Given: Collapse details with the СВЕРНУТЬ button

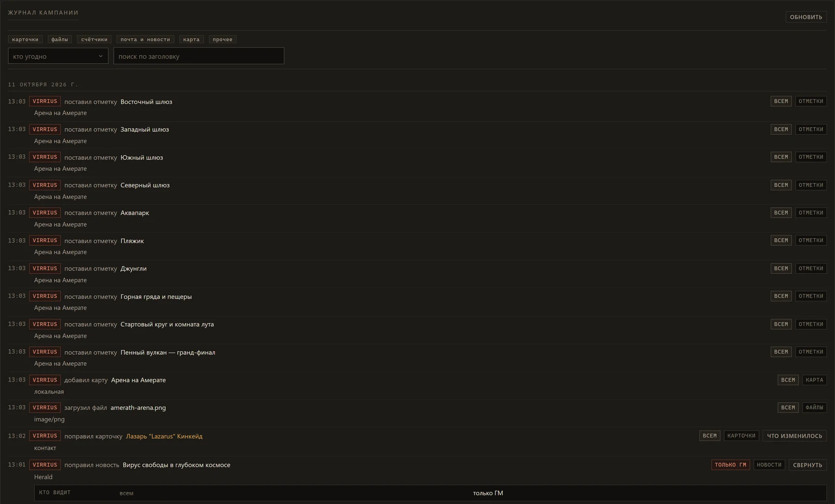Looking at the screenshot, I should pos(807,465).
